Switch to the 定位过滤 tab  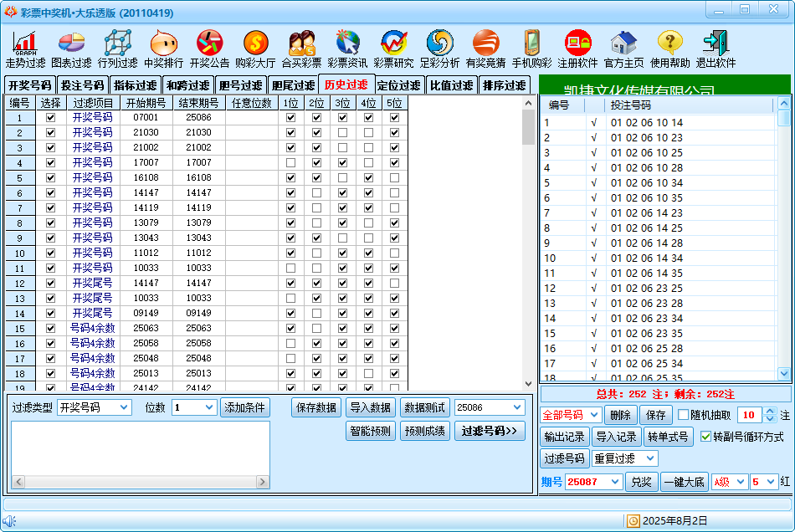pos(398,85)
